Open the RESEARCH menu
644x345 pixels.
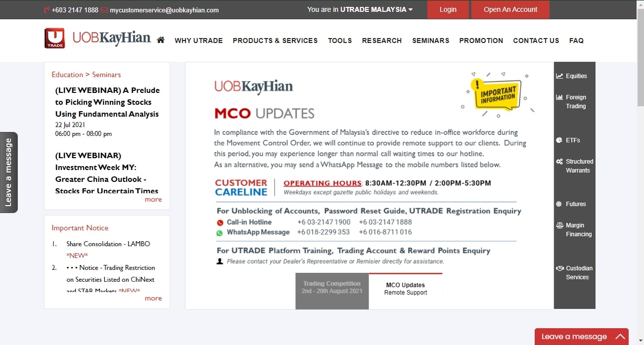[x=382, y=41]
